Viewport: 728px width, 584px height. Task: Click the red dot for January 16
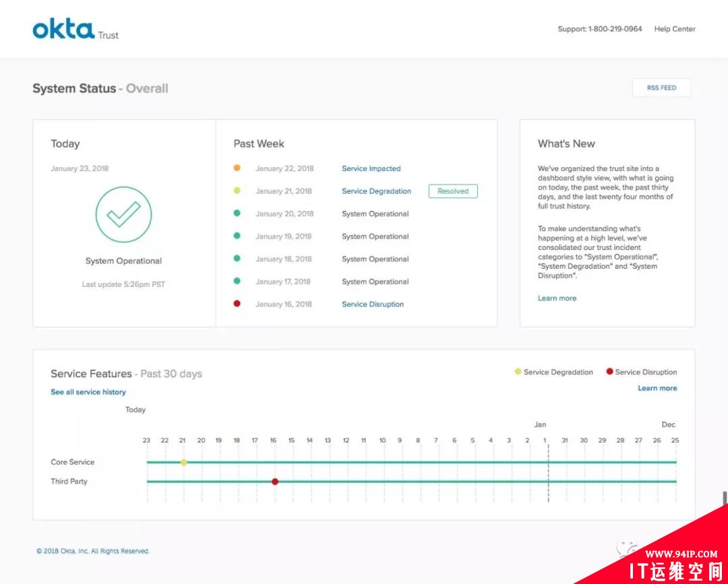(x=237, y=304)
